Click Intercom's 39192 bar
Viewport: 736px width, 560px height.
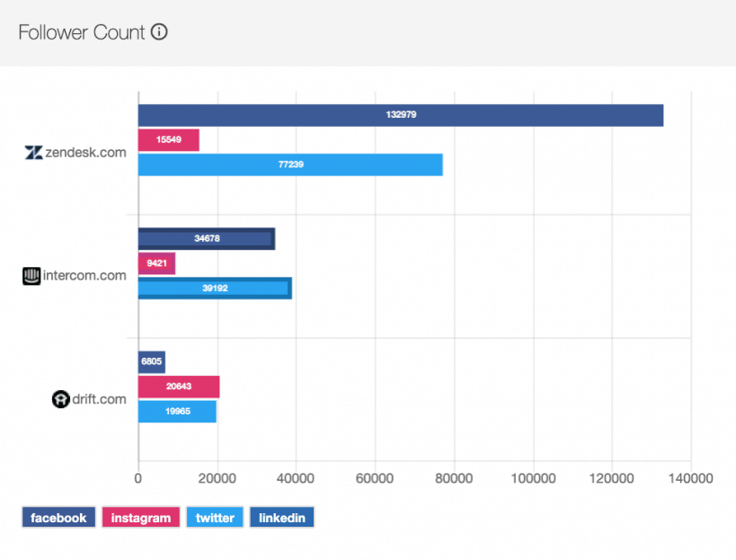click(x=215, y=289)
